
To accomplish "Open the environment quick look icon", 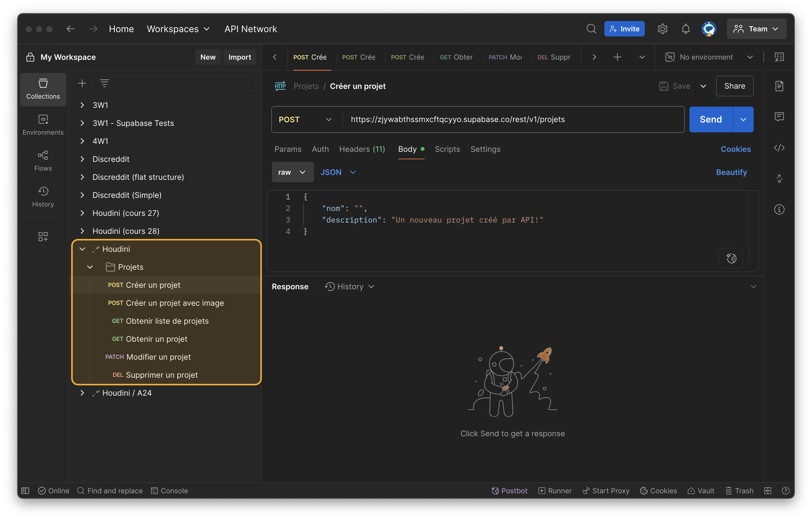I will point(779,57).
